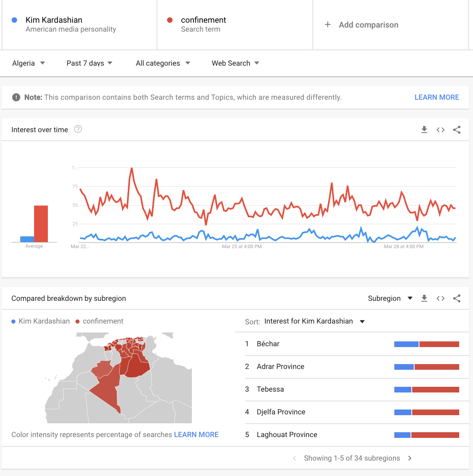Viewport: 473px width, 476px height.
Task: Share the Interest over time chart
Action: 457,130
